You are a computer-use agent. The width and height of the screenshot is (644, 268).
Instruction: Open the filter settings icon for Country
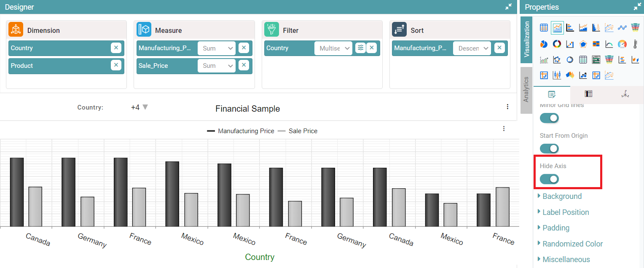[360, 48]
